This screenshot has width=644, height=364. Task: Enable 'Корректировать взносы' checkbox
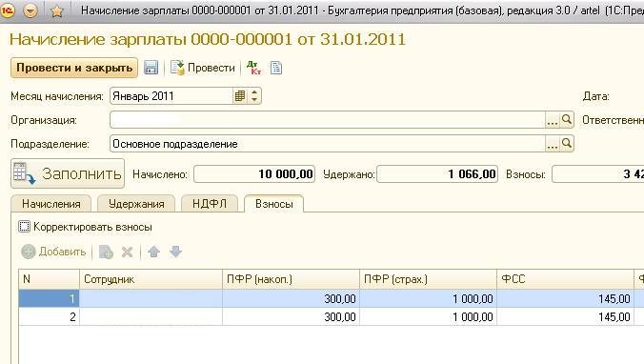click(24, 227)
